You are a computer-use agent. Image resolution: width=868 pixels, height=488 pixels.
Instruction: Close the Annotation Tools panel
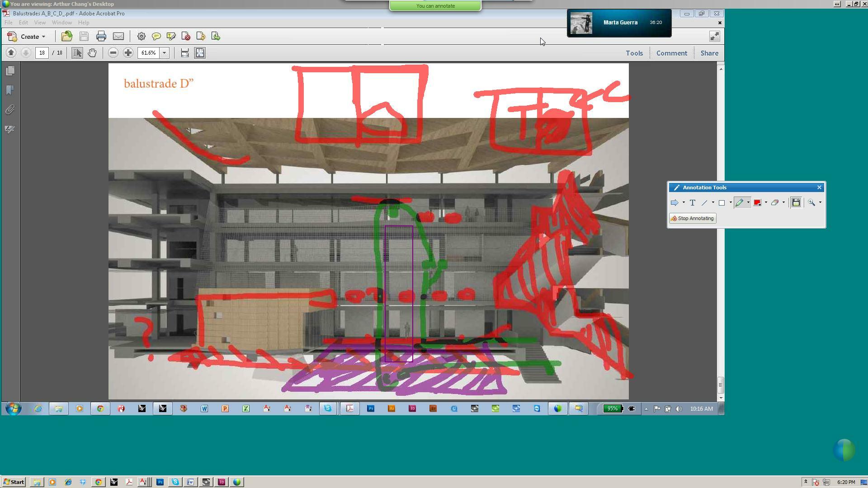[x=819, y=188]
